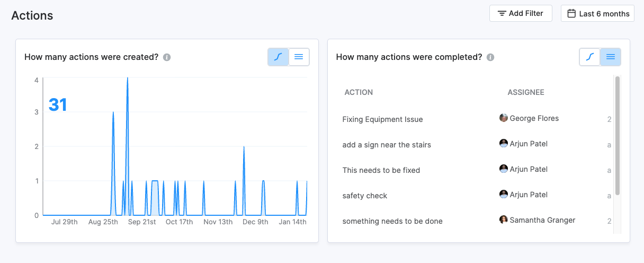The height and width of the screenshot is (263, 644).
Task: Open the something needs to be done action
Action: [392, 221]
